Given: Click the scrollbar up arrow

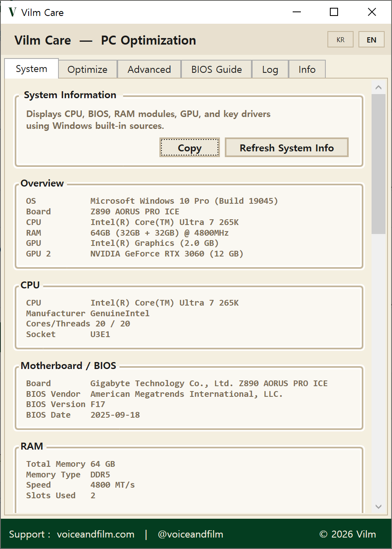Looking at the screenshot, I should 379,86.
